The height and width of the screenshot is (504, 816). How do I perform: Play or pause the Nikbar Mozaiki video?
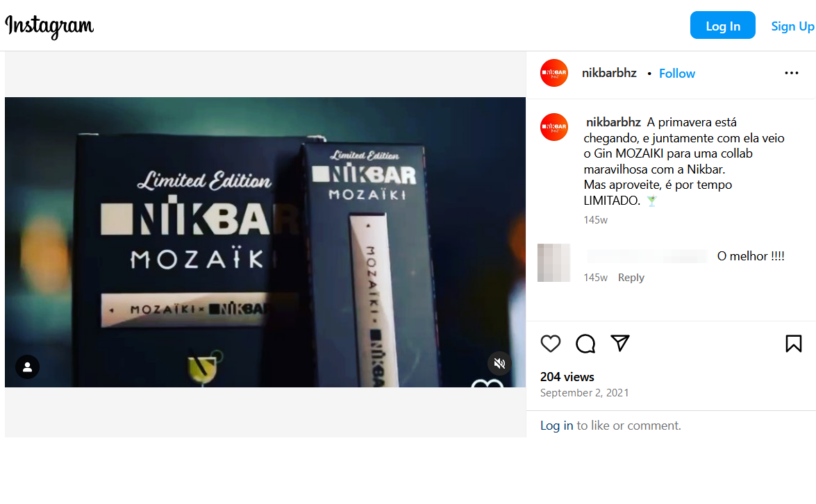click(x=265, y=242)
